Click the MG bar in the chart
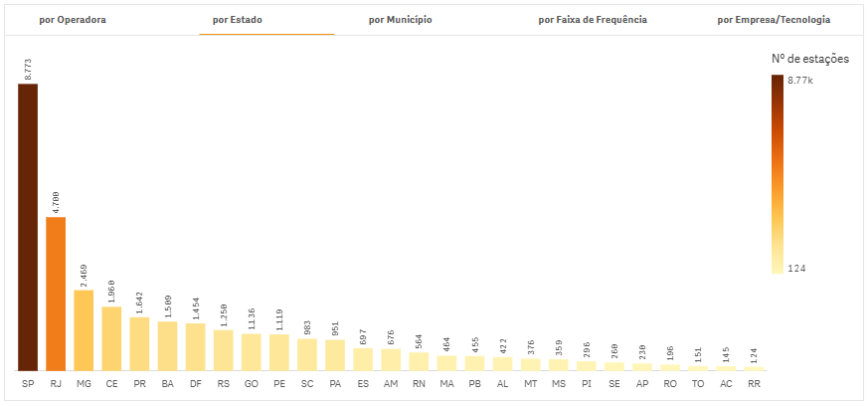Viewport: 868px width, 406px height. [84, 330]
